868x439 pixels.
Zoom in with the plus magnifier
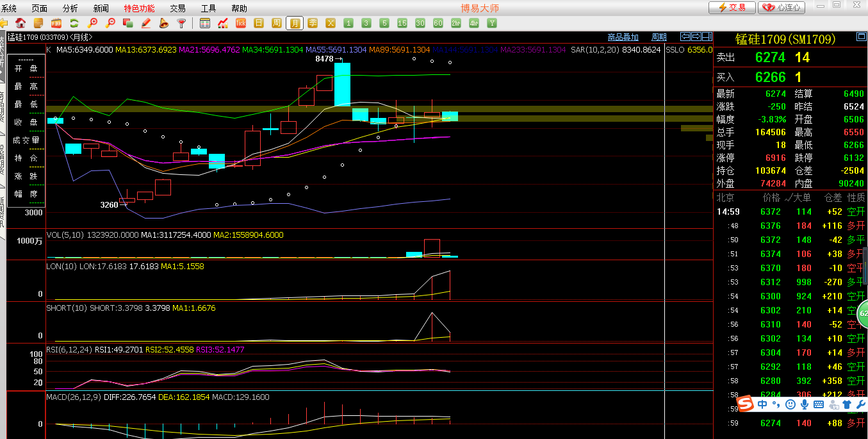point(92,23)
